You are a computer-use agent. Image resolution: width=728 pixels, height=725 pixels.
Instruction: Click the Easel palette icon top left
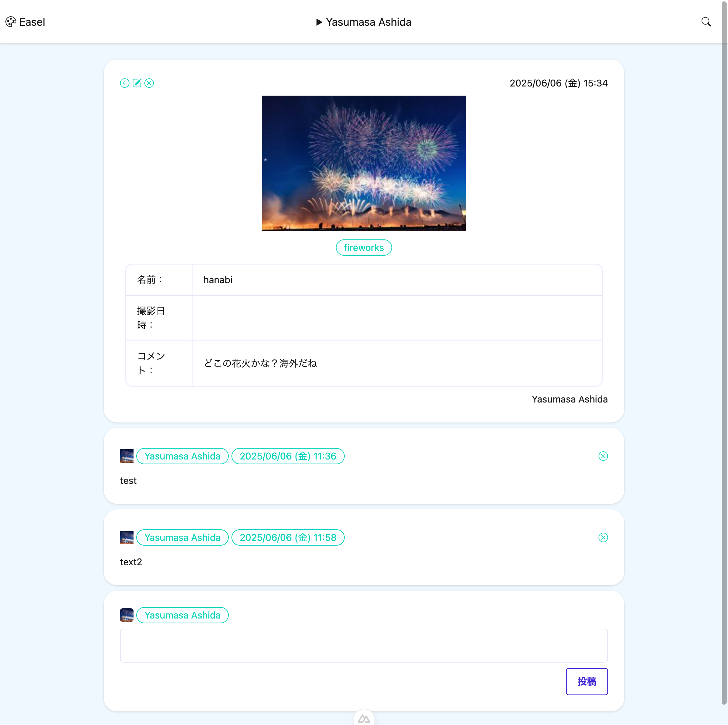point(10,21)
